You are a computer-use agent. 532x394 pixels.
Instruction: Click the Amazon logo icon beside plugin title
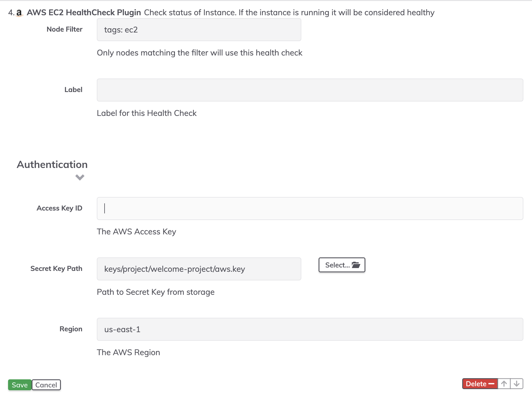19,13
